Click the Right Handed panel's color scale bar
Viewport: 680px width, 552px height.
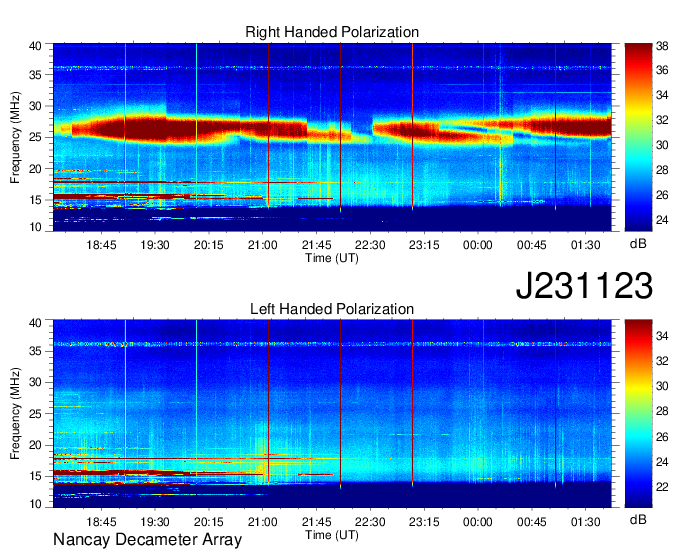click(638, 137)
